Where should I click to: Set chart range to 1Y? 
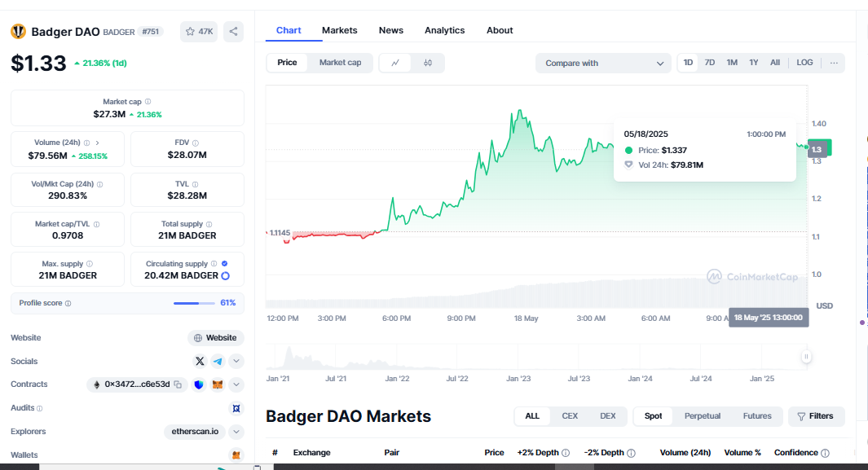753,63
